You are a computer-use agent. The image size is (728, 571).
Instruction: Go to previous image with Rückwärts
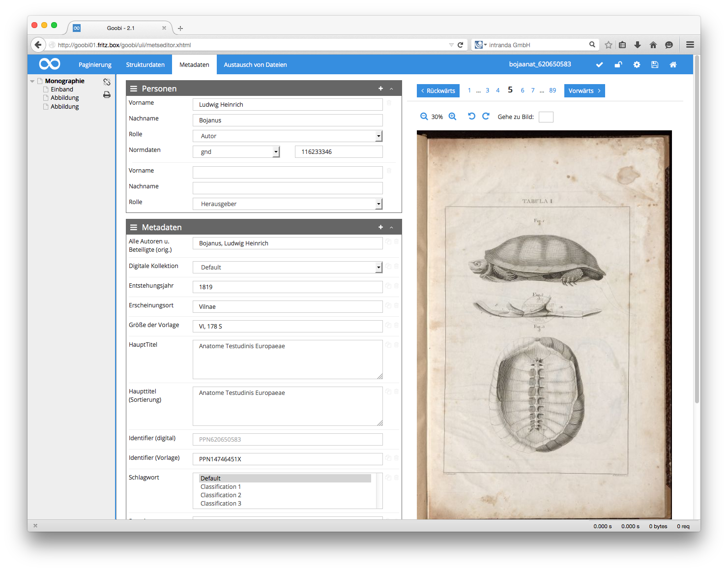[x=438, y=90]
